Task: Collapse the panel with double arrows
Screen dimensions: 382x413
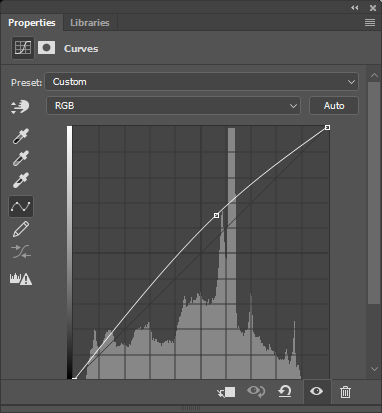Action: pos(355,8)
